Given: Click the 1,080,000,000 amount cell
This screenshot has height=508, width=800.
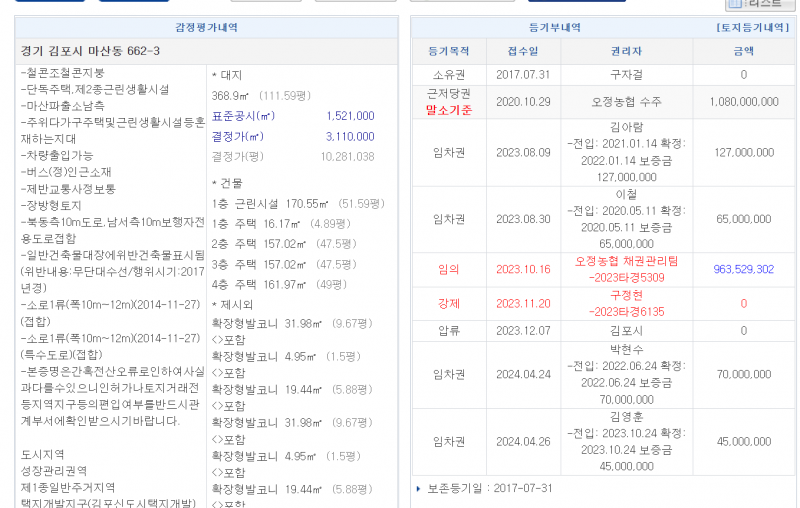Looking at the screenshot, I should pos(743,101).
